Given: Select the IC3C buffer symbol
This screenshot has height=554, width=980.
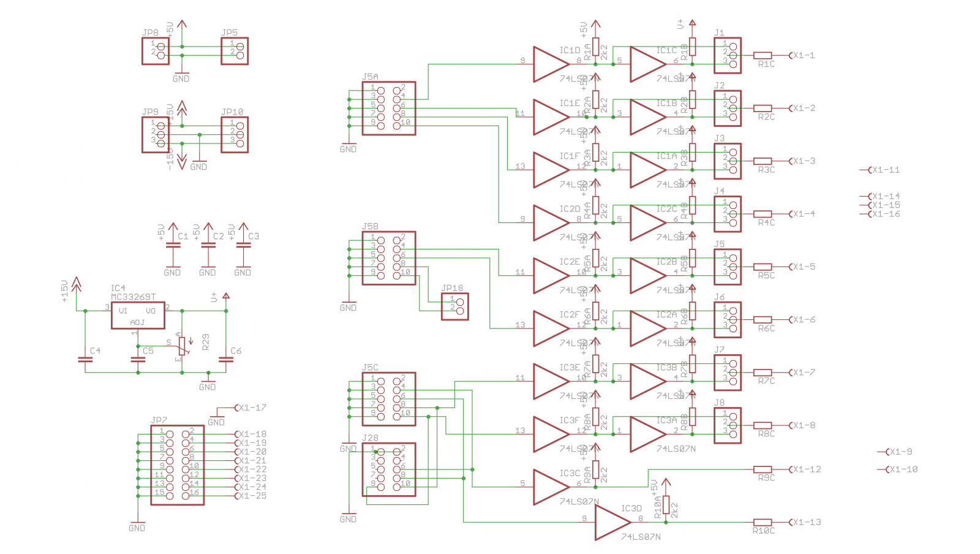Looking at the screenshot, I should [549, 487].
